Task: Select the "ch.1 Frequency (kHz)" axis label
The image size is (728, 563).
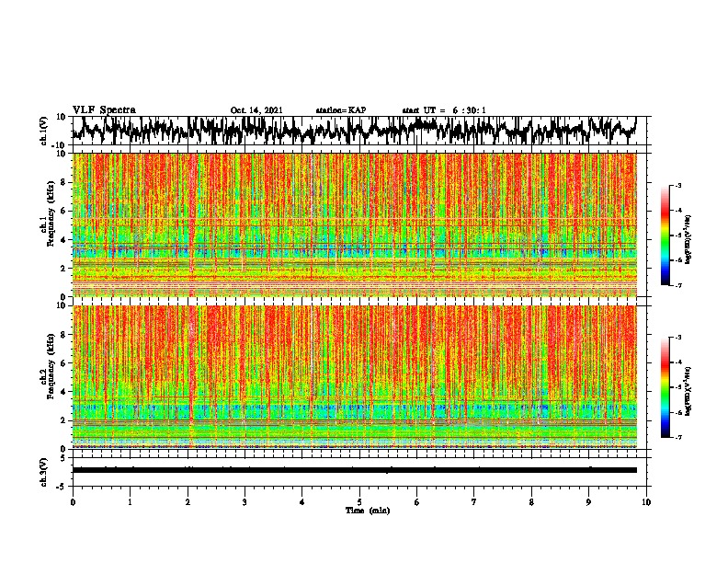Action: pyautogui.click(x=48, y=213)
